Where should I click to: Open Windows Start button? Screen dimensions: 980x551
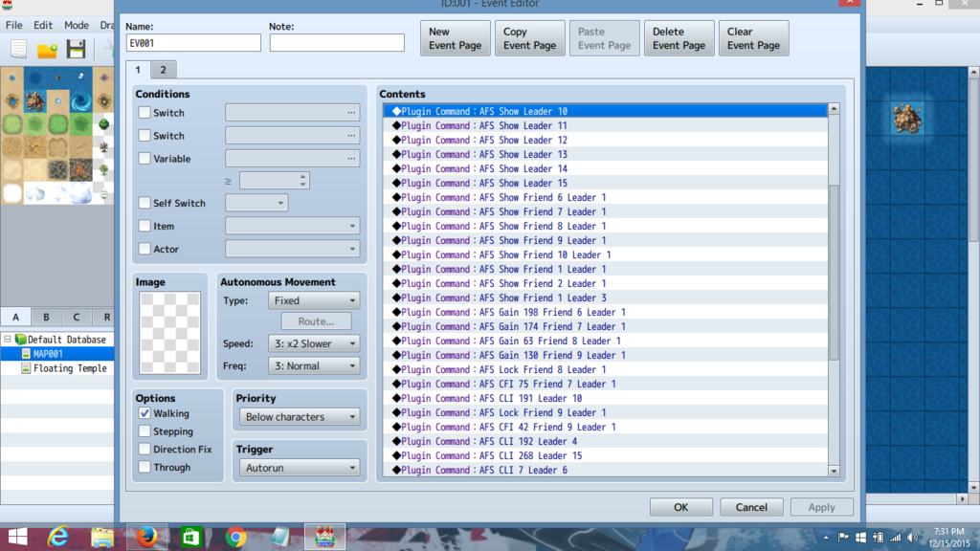17,537
